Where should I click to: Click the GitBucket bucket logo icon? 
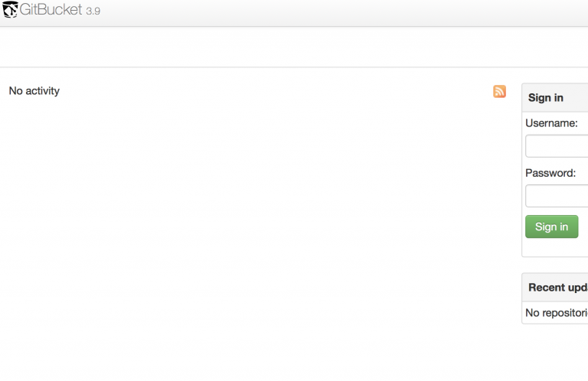(10, 9)
